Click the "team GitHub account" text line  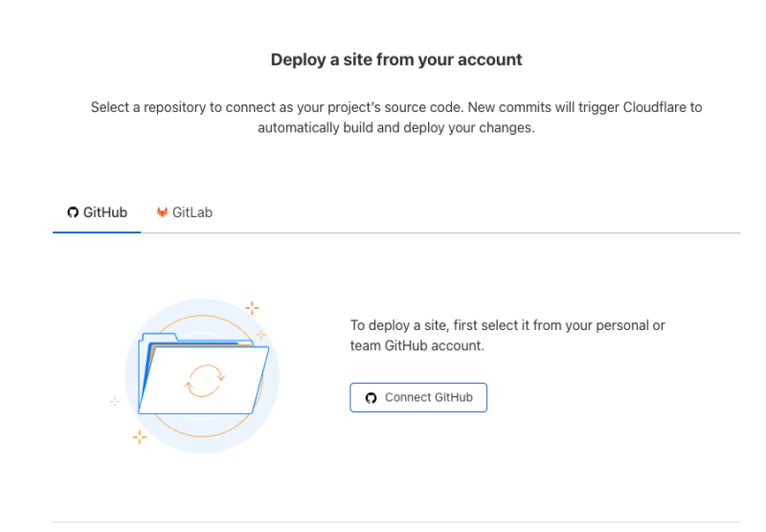coord(417,345)
